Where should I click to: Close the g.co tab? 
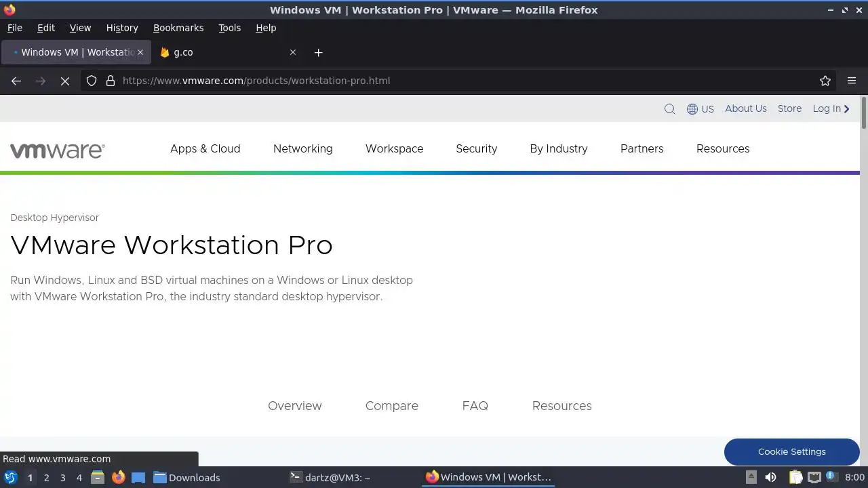pyautogui.click(x=293, y=52)
